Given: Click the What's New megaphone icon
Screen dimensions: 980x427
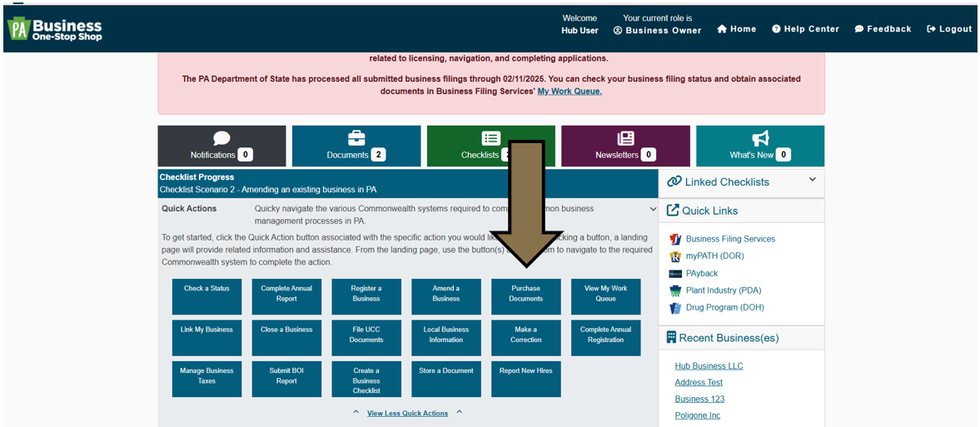Looking at the screenshot, I should click(x=760, y=138).
